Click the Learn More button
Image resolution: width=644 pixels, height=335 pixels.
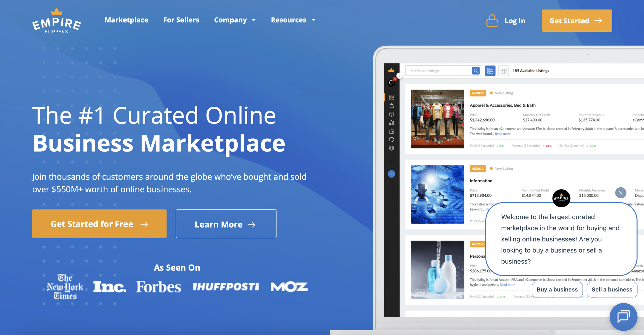226,224
